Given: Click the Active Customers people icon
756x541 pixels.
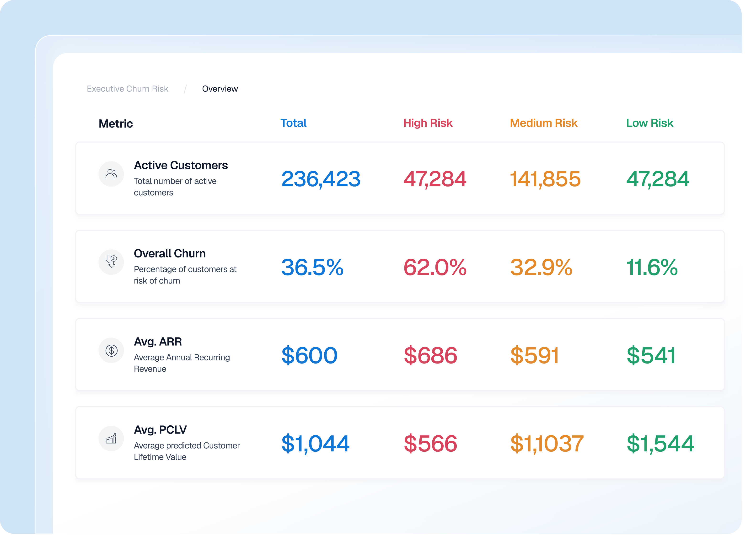Looking at the screenshot, I should [111, 174].
